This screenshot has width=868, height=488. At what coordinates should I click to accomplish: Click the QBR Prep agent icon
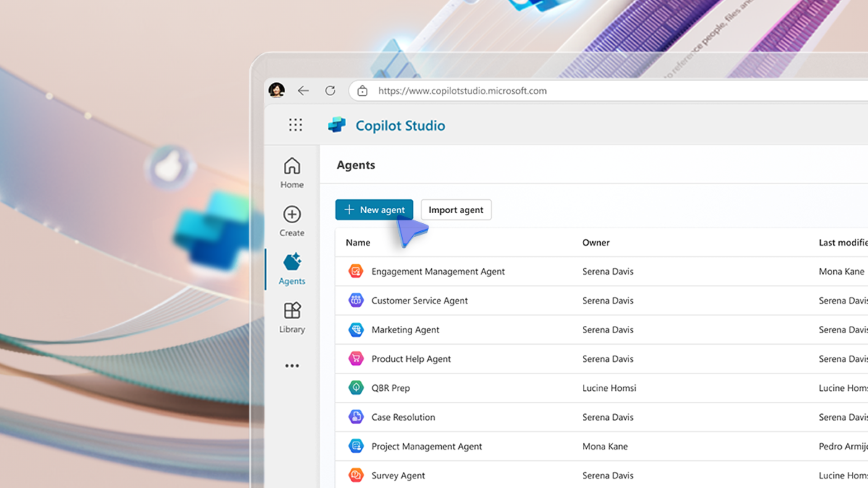pos(355,388)
